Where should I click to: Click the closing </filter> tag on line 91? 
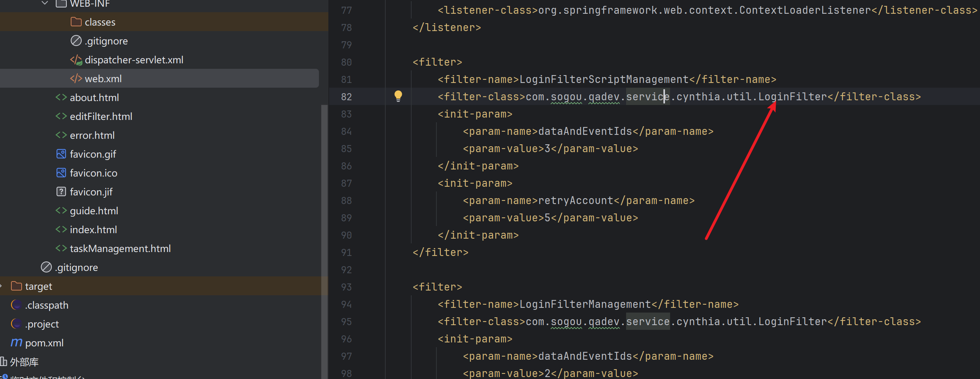point(440,252)
